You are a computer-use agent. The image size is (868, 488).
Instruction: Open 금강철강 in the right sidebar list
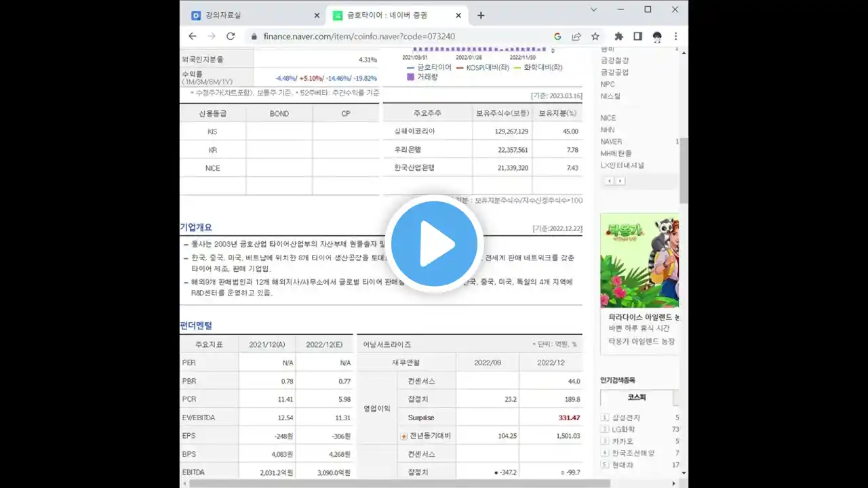[x=614, y=60]
